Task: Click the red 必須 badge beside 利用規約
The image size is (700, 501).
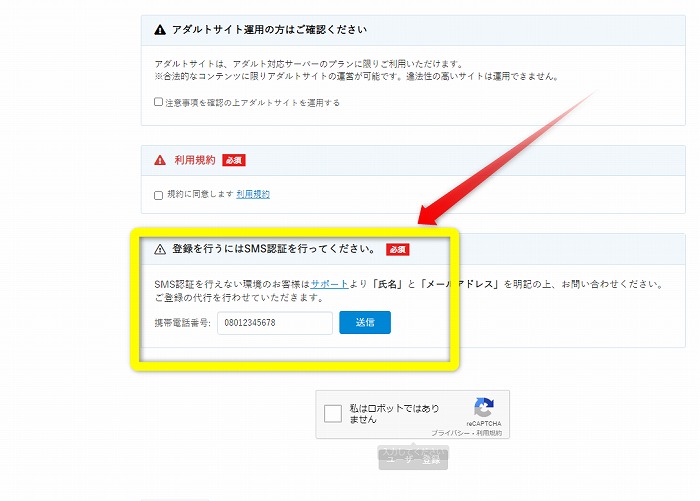Action: click(233, 160)
